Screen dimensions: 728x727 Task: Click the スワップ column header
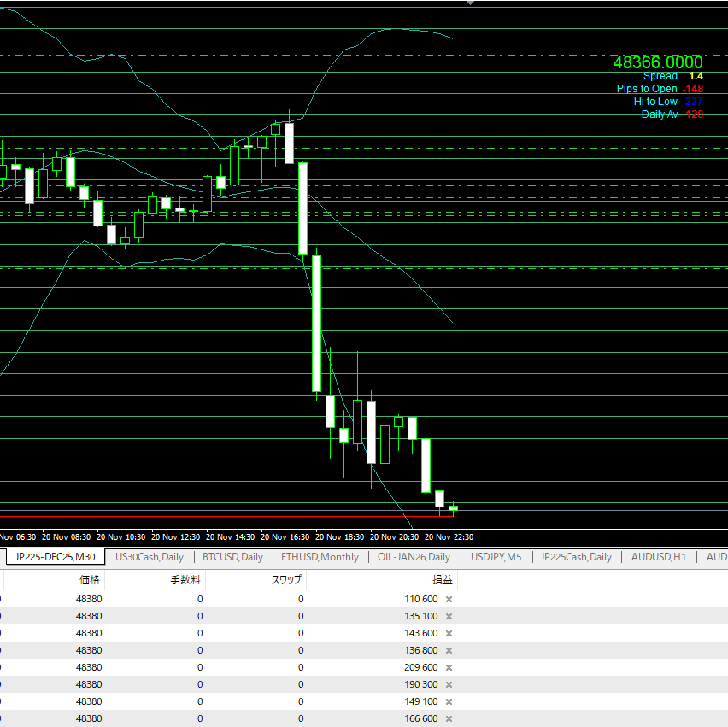(x=286, y=579)
